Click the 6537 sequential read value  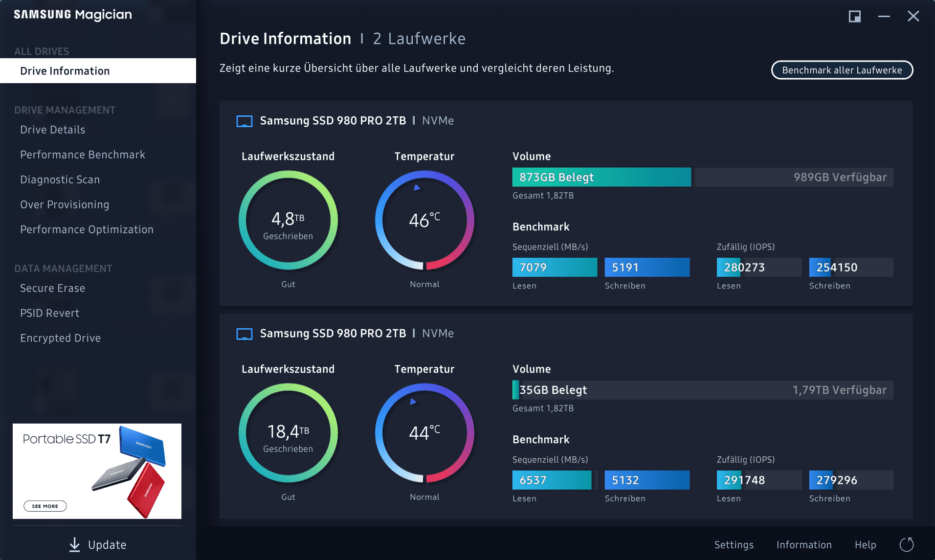533,480
